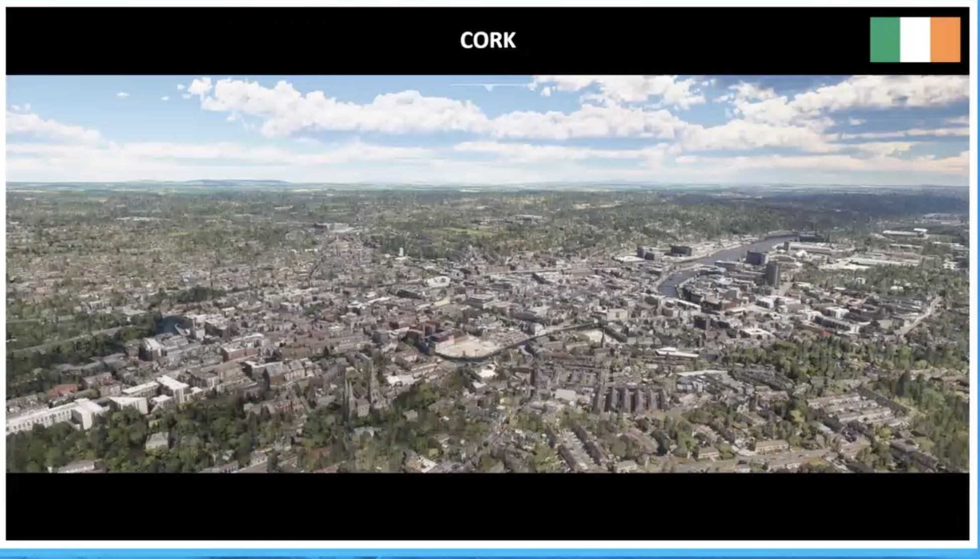The height and width of the screenshot is (559, 980).
Task: Click the CORK title text
Action: pyautogui.click(x=487, y=41)
